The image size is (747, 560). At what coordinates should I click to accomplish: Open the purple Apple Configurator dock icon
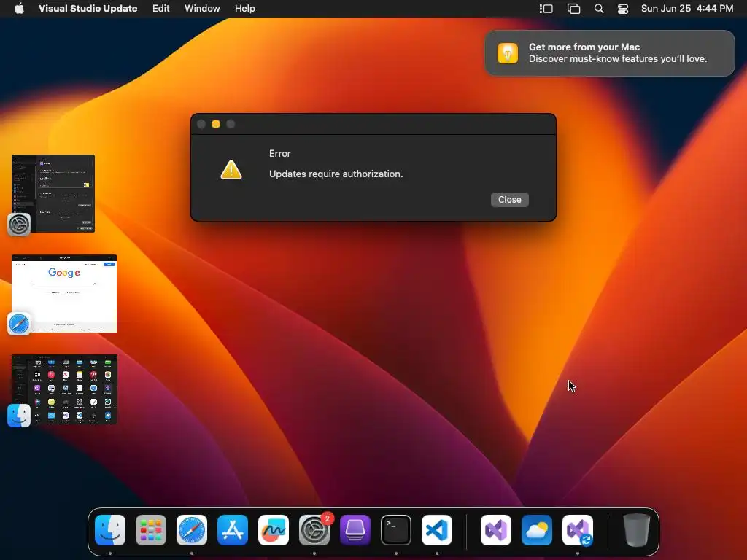point(355,530)
